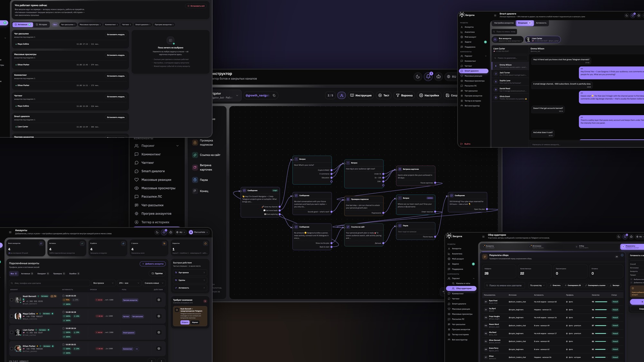Image resolution: width=644 pixels, height=362 pixels.
Task: Tick the checkbox for Ethan Parker
Action: (12, 348)
